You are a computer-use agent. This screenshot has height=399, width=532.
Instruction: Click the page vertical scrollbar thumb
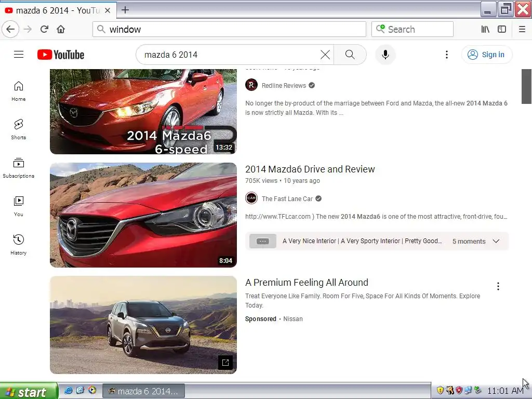pyautogui.click(x=527, y=86)
